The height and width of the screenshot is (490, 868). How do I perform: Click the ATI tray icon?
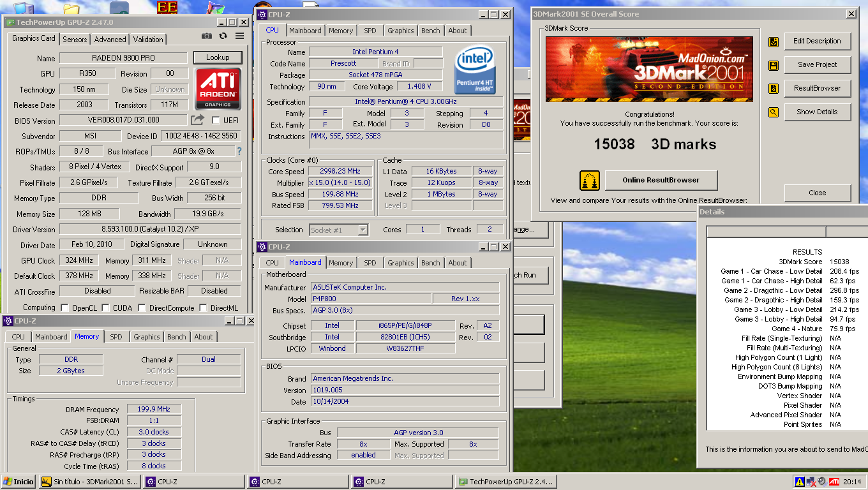click(834, 482)
